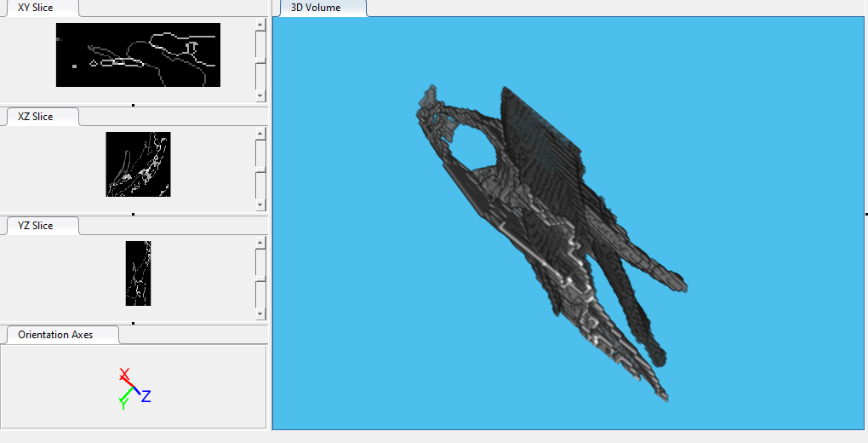This screenshot has height=443, width=868.
Task: Click the YZ slice image thumbnail
Action: coord(138,273)
